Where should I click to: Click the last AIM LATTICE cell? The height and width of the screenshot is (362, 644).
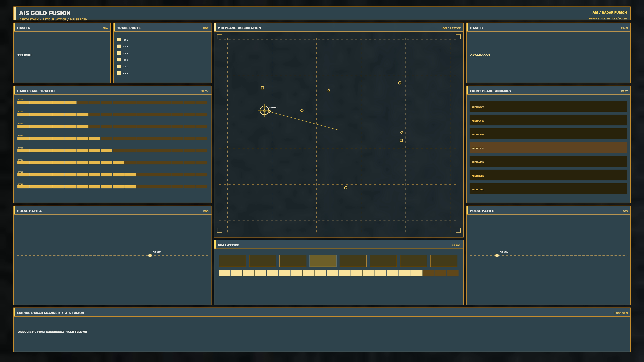click(x=444, y=261)
